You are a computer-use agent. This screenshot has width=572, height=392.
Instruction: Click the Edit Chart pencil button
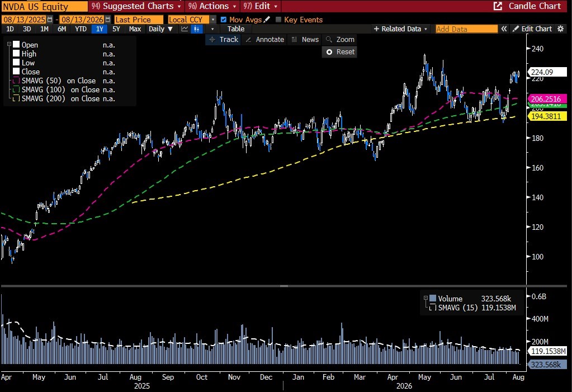pos(532,29)
